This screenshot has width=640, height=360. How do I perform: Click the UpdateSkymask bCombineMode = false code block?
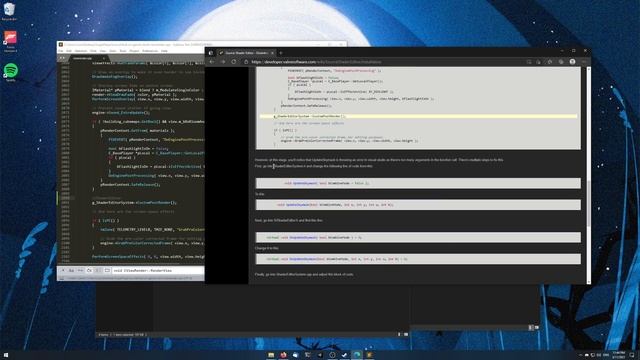(418, 183)
